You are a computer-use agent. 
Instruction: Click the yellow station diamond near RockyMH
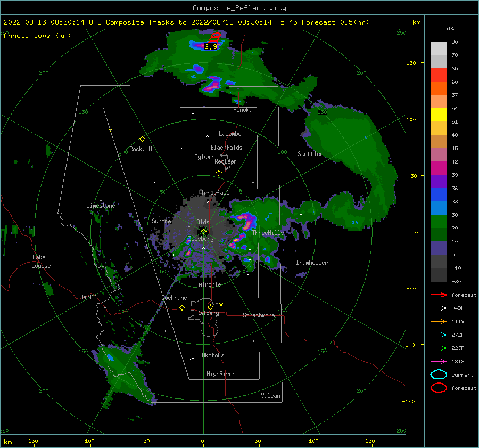142,139
